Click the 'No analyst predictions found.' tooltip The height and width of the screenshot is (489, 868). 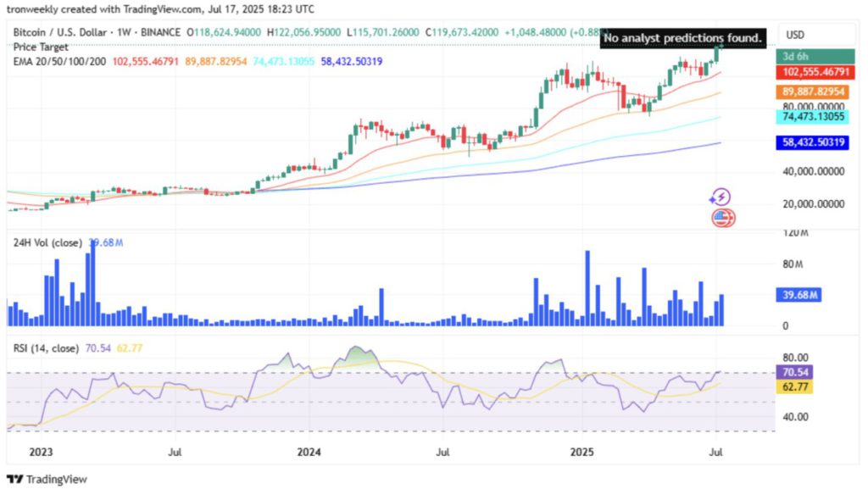683,38
